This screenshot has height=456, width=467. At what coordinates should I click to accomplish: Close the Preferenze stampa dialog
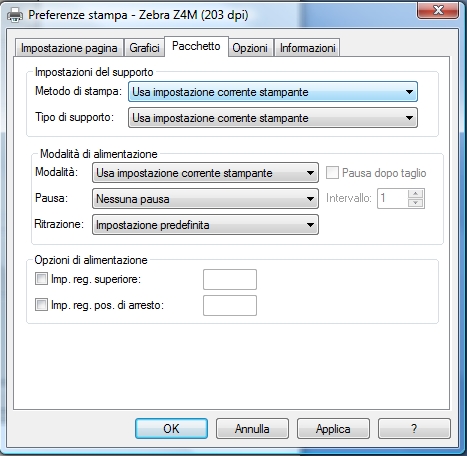pos(438,10)
